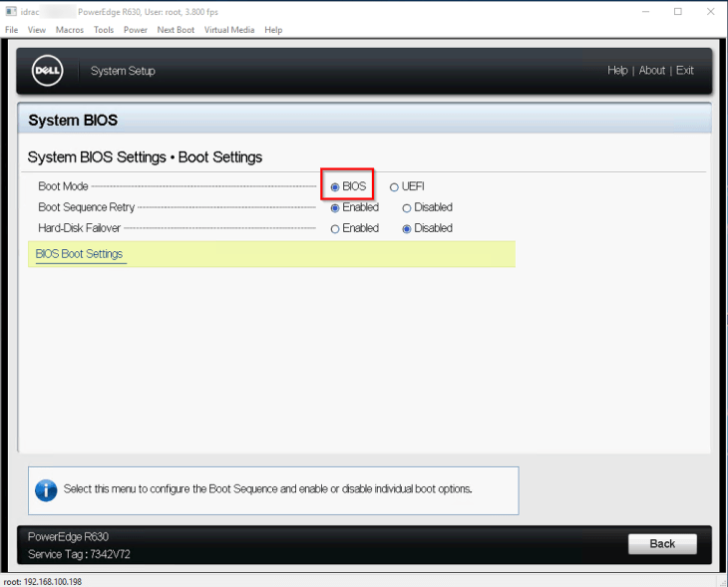
Task: Choose Enabled for Boot Sequence Retry
Action: (x=335, y=208)
